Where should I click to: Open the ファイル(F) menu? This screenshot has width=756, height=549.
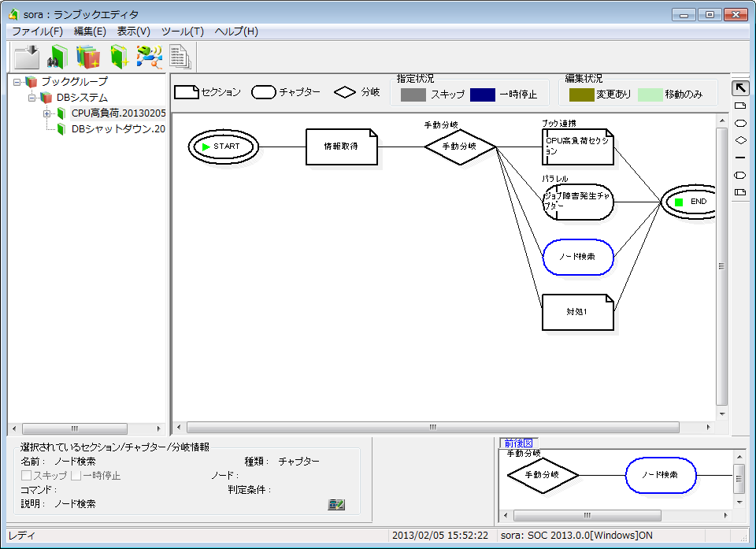[x=37, y=32]
